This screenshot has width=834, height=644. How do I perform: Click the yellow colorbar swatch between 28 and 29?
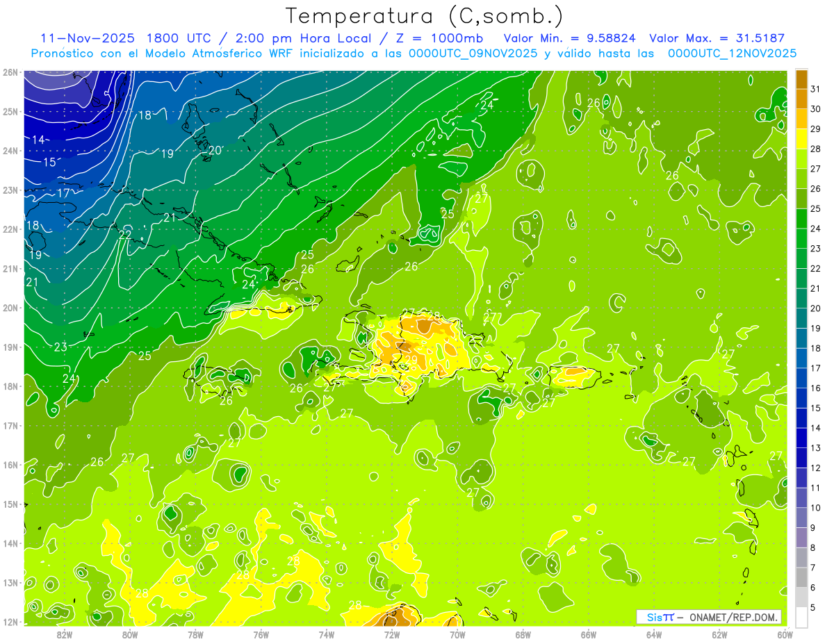tap(801, 139)
